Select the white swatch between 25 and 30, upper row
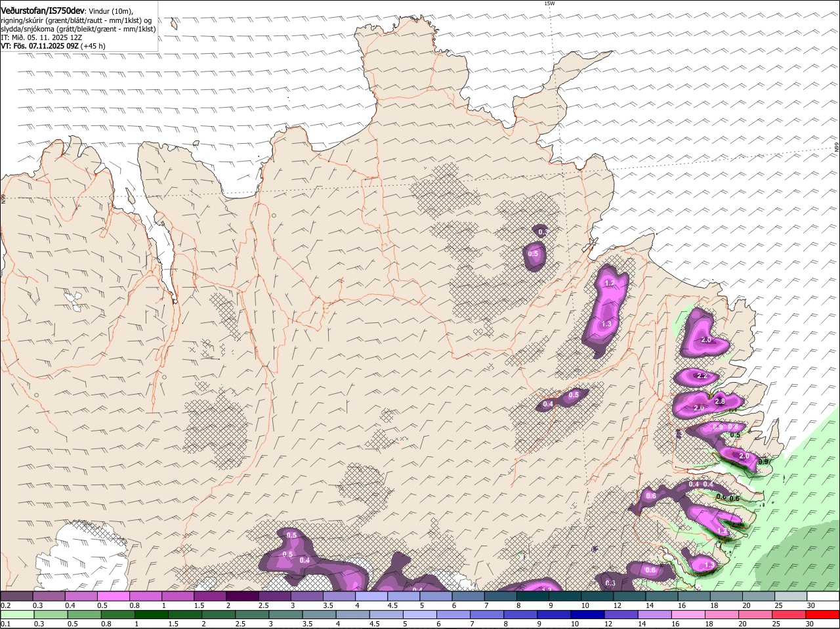The image size is (840, 629). tap(791, 596)
